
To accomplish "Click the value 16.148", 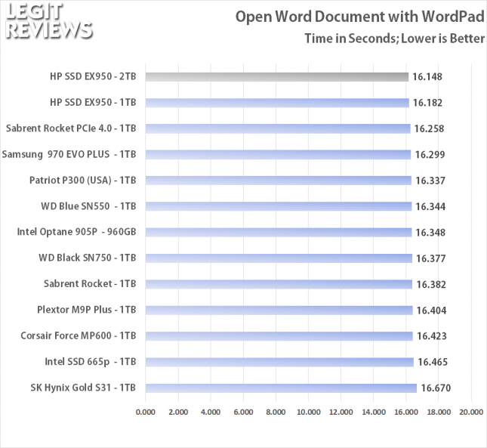I will pyautogui.click(x=427, y=77).
